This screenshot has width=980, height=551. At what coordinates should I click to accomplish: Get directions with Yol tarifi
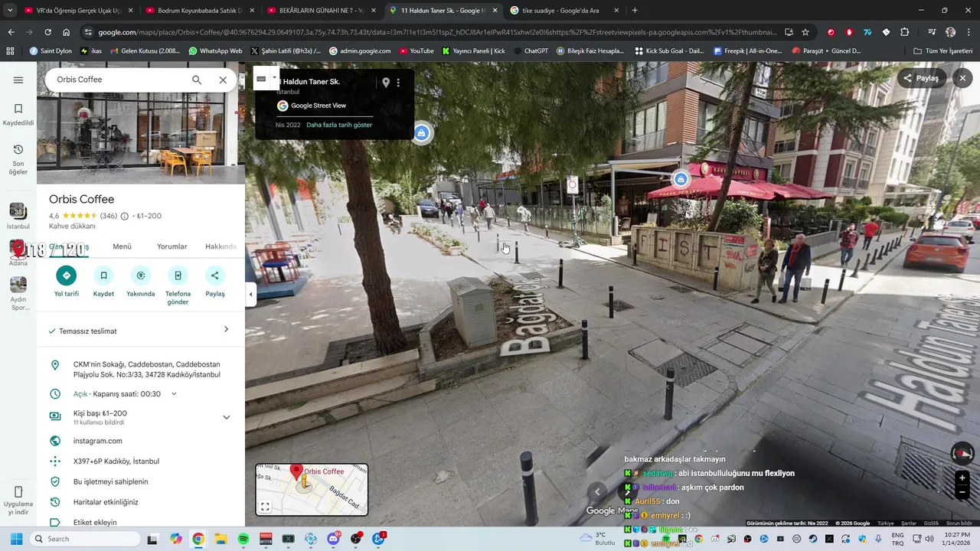[x=67, y=282]
